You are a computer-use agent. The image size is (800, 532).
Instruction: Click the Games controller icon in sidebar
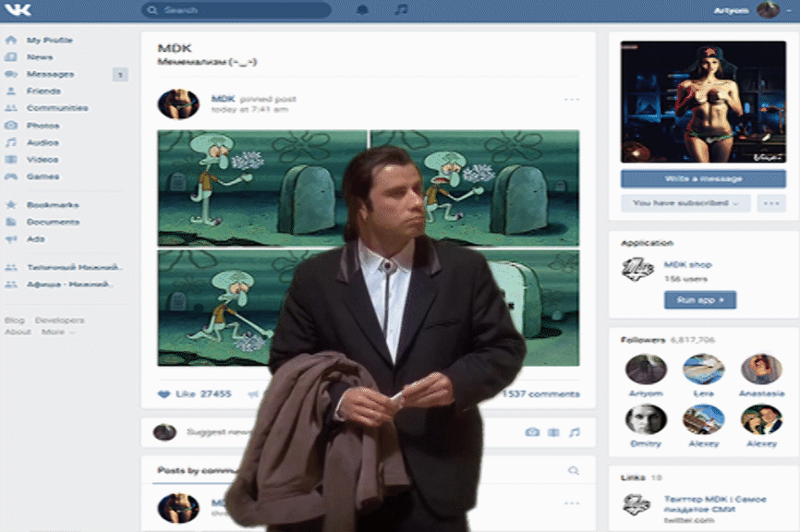[x=11, y=176]
